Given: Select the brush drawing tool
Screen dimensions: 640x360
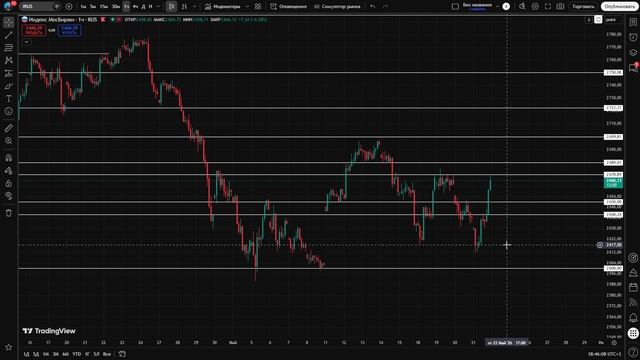Looking at the screenshot, I should 9,86.
